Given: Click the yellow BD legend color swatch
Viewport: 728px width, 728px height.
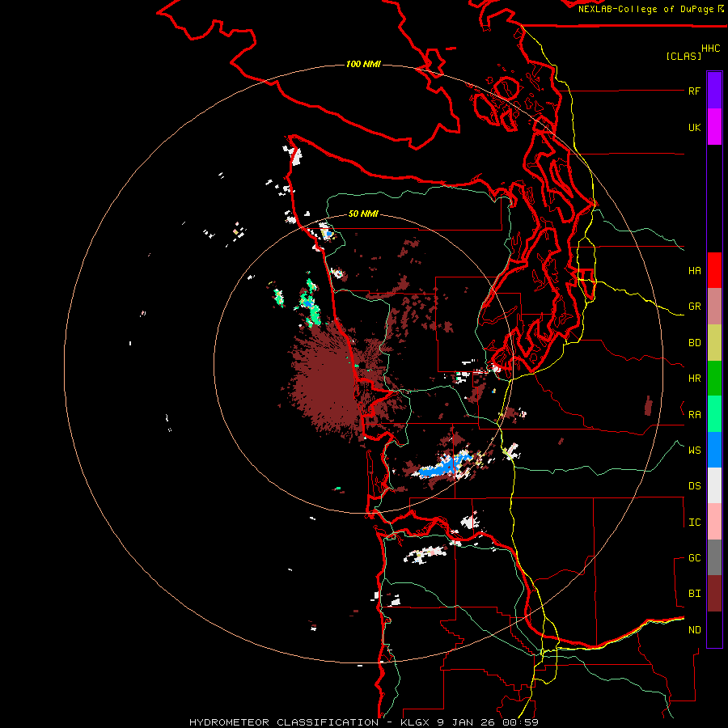Looking at the screenshot, I should (714, 342).
